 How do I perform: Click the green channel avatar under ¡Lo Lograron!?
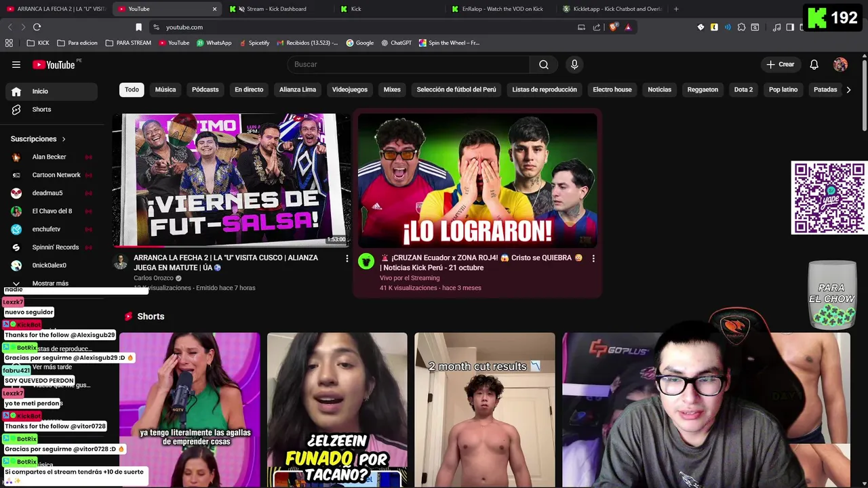click(366, 262)
